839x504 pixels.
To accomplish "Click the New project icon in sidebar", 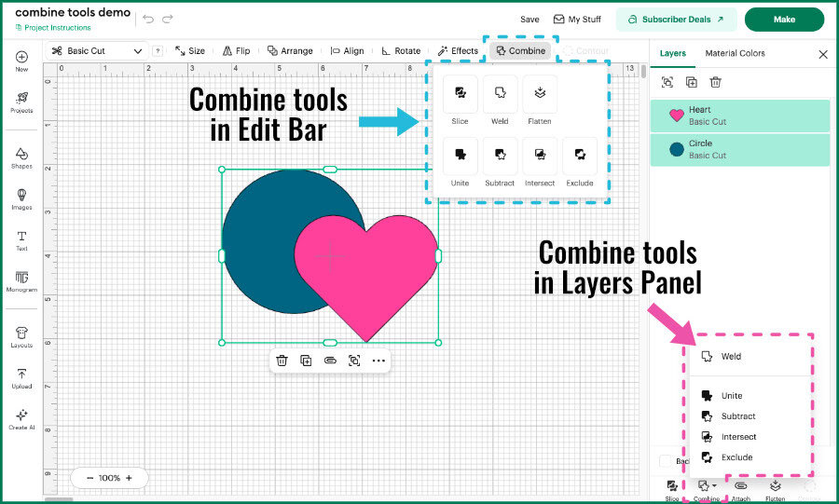I will pyautogui.click(x=21, y=57).
